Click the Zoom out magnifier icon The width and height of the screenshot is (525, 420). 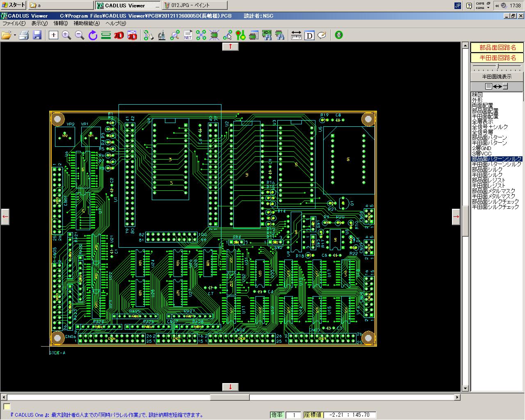(x=80, y=35)
